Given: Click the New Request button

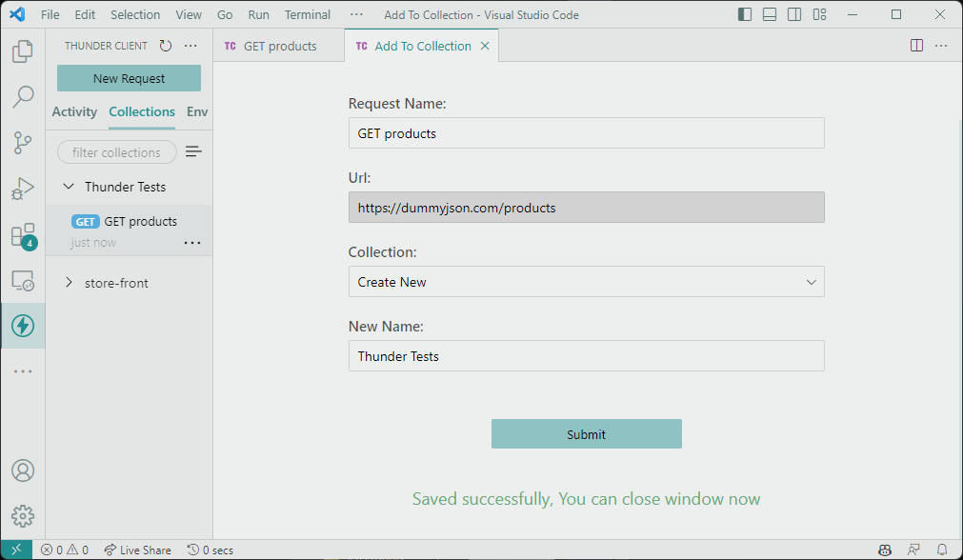Looking at the screenshot, I should (129, 78).
